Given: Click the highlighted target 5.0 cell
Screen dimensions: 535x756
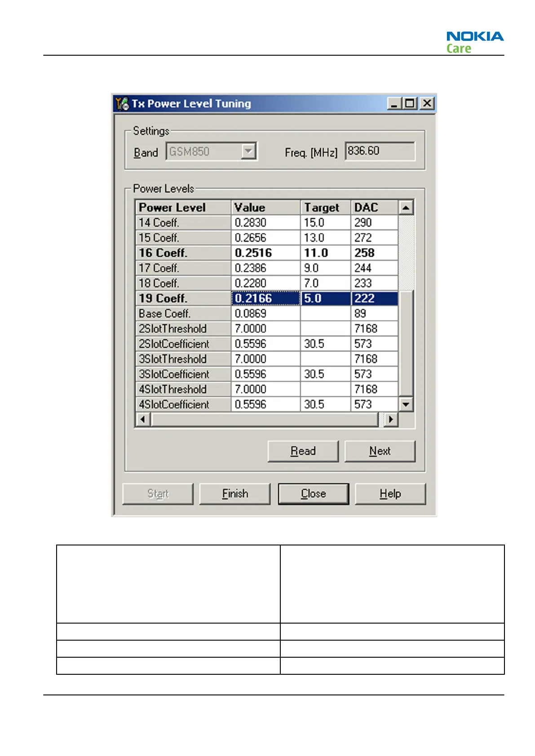Looking at the screenshot, I should point(325,299).
